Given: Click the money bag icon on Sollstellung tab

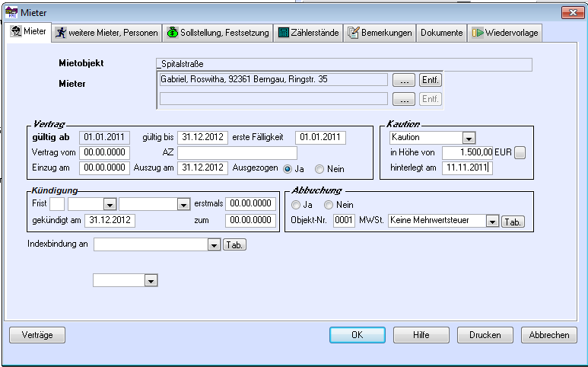Looking at the screenshot, I should click(x=173, y=33).
